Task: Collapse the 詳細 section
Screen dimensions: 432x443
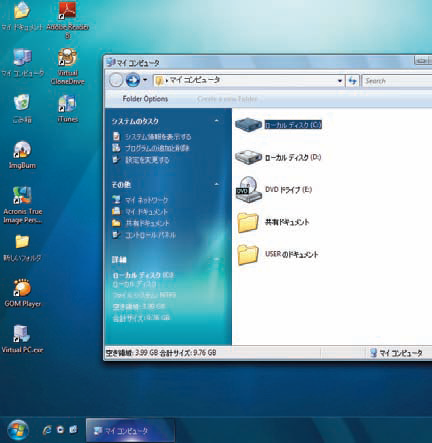Action: (x=217, y=259)
